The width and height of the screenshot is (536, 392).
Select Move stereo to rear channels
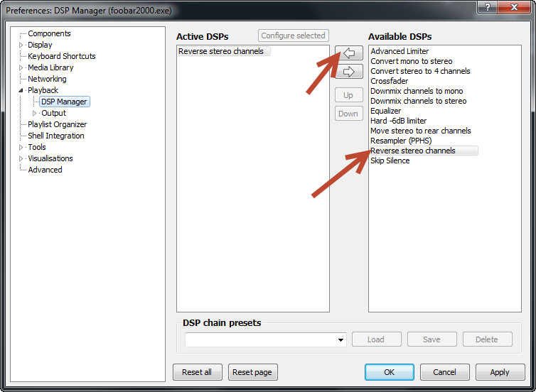point(420,131)
